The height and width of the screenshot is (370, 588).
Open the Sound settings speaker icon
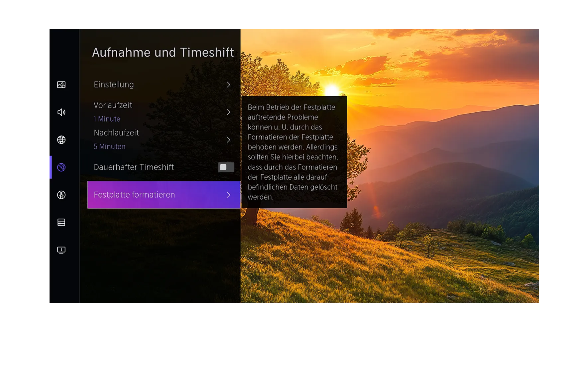pyautogui.click(x=61, y=112)
